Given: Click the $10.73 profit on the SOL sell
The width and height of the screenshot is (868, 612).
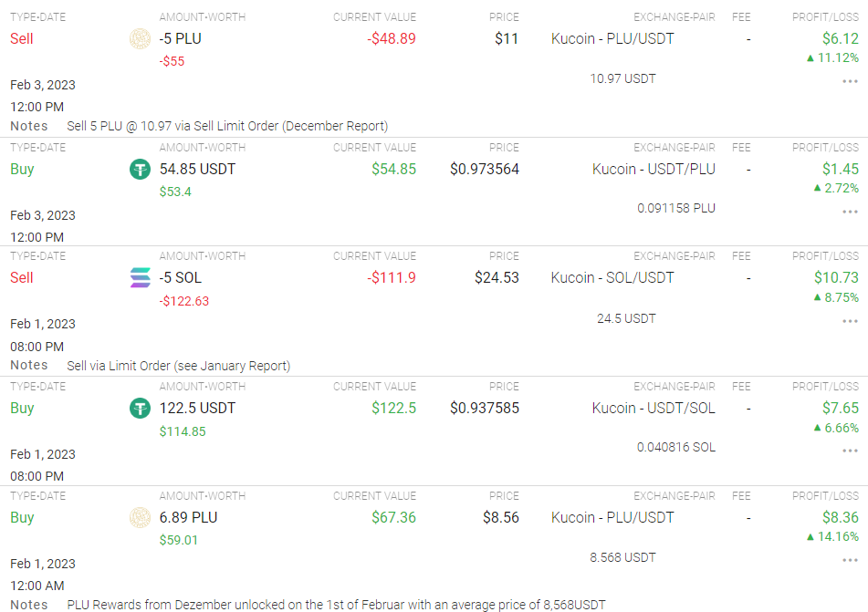Looking at the screenshot, I should coord(836,277).
